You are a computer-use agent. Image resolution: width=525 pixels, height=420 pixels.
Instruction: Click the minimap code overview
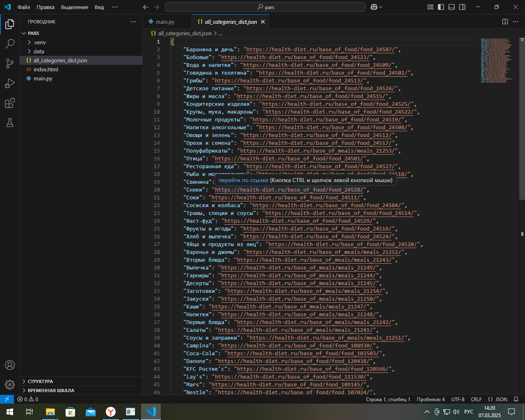pyautogui.click(x=495, y=60)
